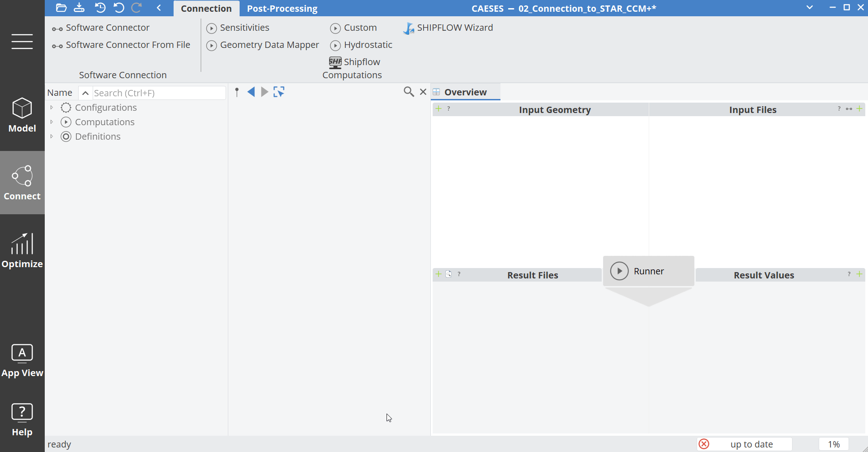Viewport: 868px width, 452px height.
Task: Click the connector icon in Input Files header
Action: pos(849,109)
